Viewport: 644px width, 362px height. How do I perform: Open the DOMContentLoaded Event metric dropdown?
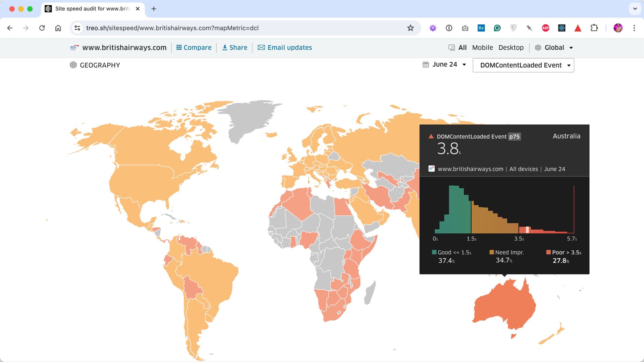click(523, 65)
